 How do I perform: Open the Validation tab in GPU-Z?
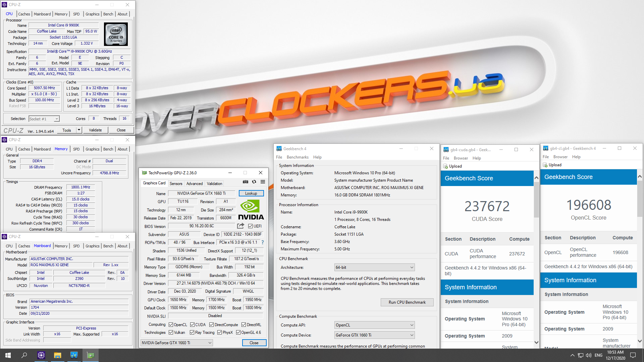tap(214, 184)
